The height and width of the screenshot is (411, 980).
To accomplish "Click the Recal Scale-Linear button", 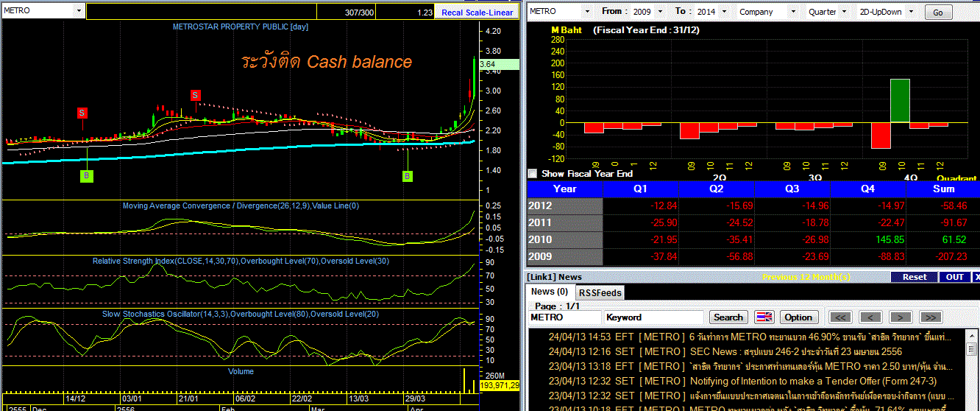I will pos(477,13).
